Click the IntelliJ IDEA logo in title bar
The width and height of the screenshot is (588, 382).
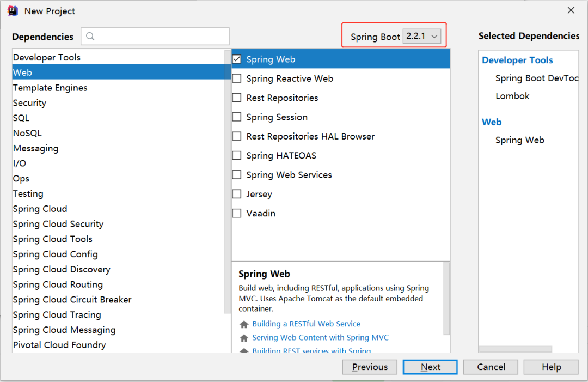click(x=13, y=11)
